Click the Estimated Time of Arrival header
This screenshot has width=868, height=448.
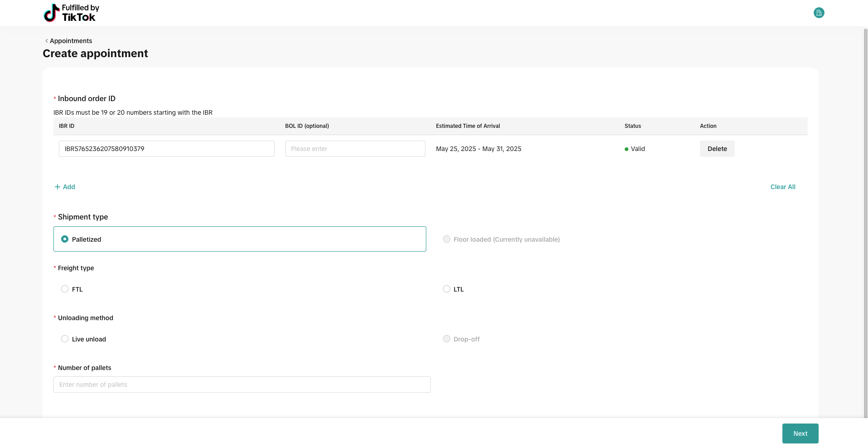click(468, 126)
